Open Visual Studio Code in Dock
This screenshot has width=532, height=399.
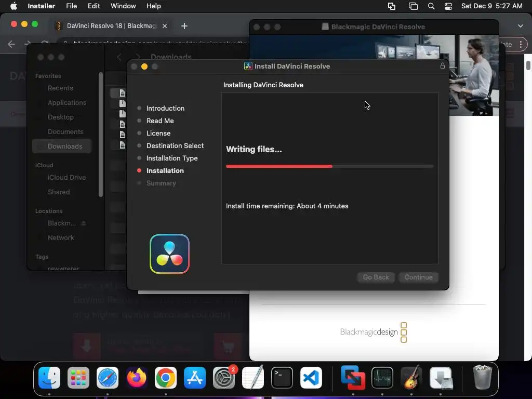(311, 378)
